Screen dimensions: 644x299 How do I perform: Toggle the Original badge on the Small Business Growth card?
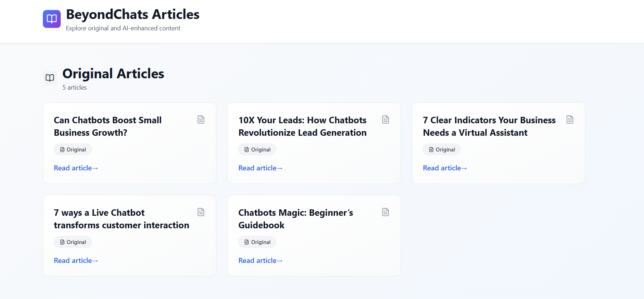click(73, 149)
